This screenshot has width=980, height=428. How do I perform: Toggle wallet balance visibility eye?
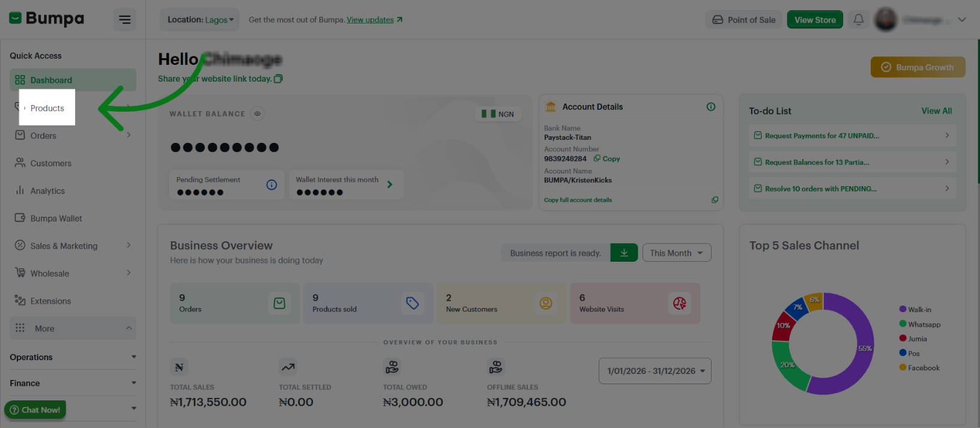click(x=257, y=113)
